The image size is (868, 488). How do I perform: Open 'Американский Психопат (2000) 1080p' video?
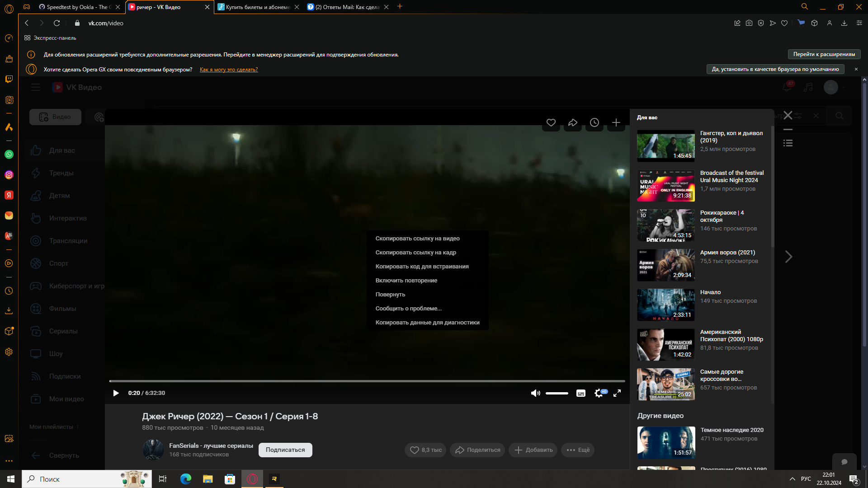click(x=731, y=336)
